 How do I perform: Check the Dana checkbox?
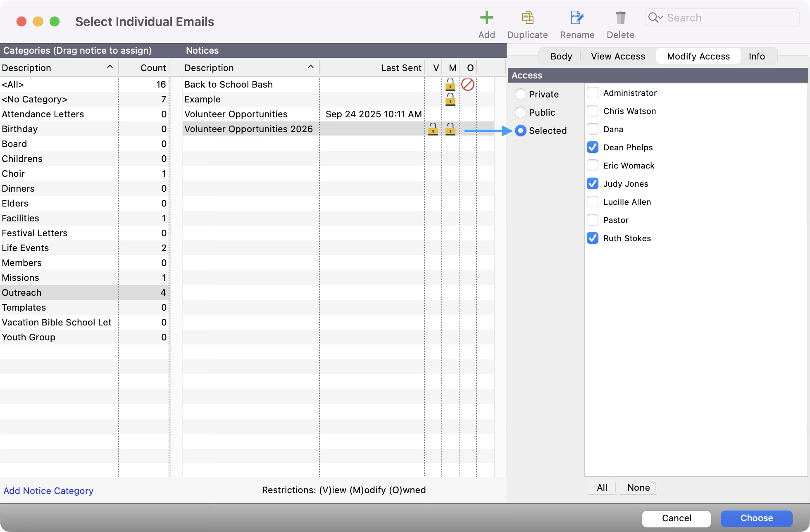pos(593,129)
